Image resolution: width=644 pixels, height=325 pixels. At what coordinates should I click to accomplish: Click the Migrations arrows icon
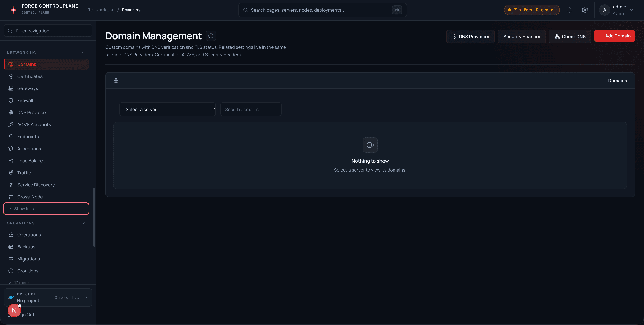click(x=11, y=259)
